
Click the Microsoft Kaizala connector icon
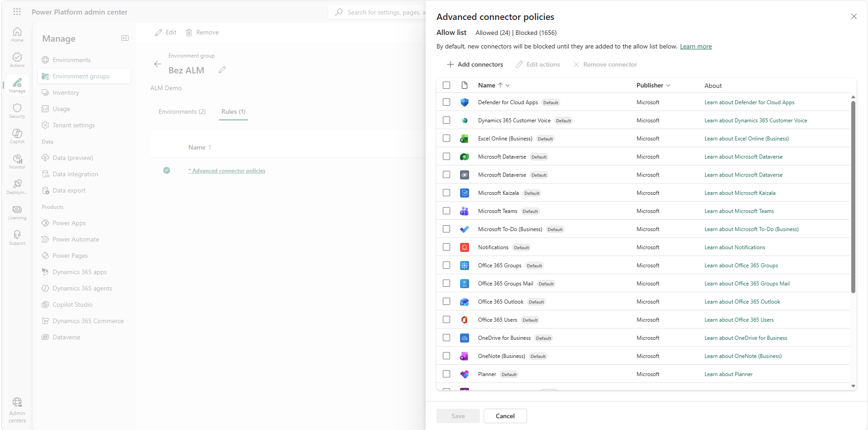465,193
